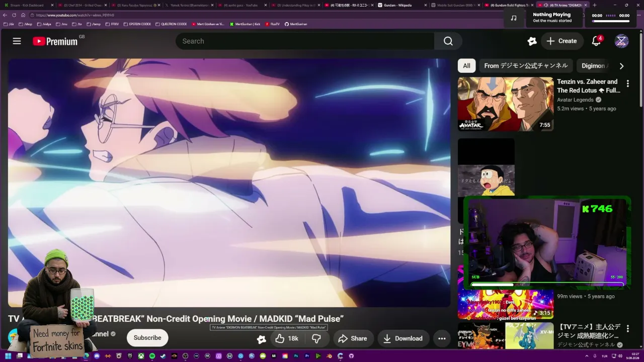Open the Windows Start menu

[8, 356]
